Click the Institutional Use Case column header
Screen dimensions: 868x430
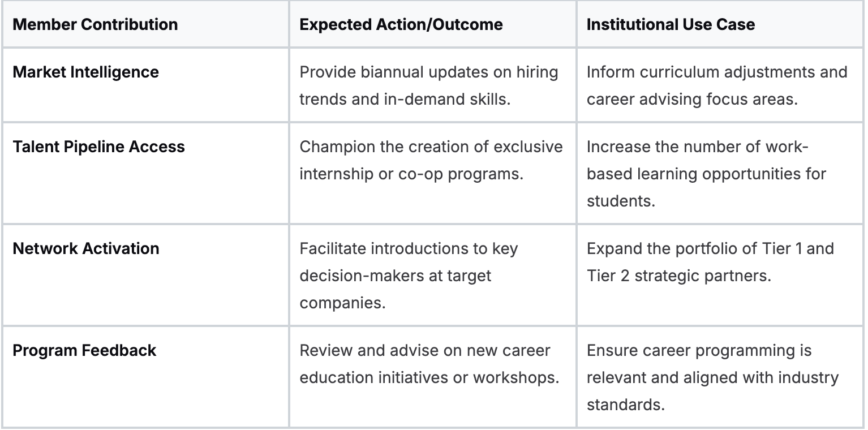point(671,25)
